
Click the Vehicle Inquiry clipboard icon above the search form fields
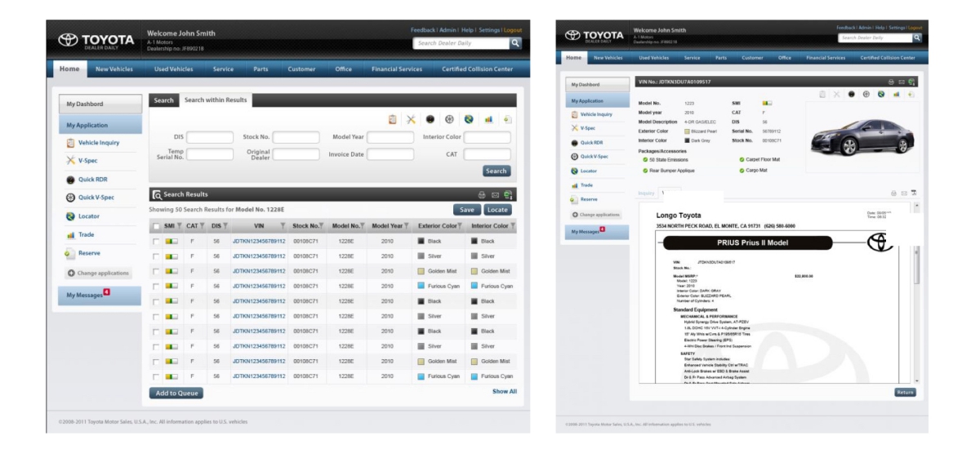point(393,119)
